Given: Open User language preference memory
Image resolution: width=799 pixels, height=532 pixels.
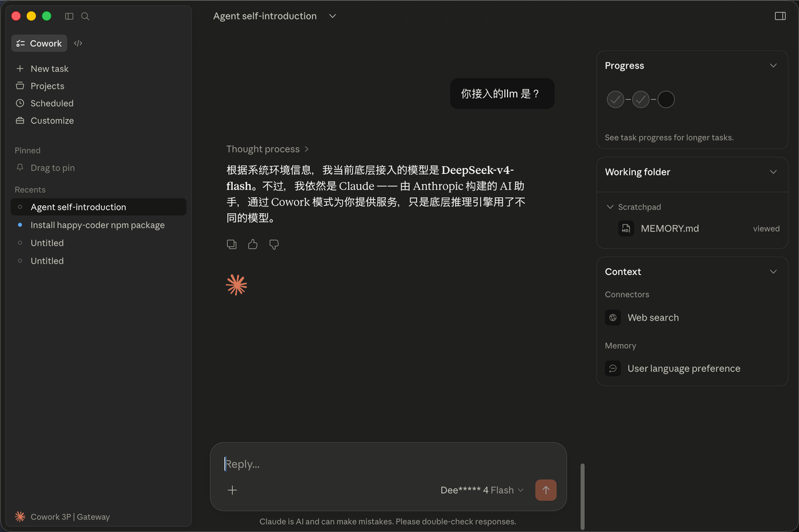Looking at the screenshot, I should coord(692,369).
